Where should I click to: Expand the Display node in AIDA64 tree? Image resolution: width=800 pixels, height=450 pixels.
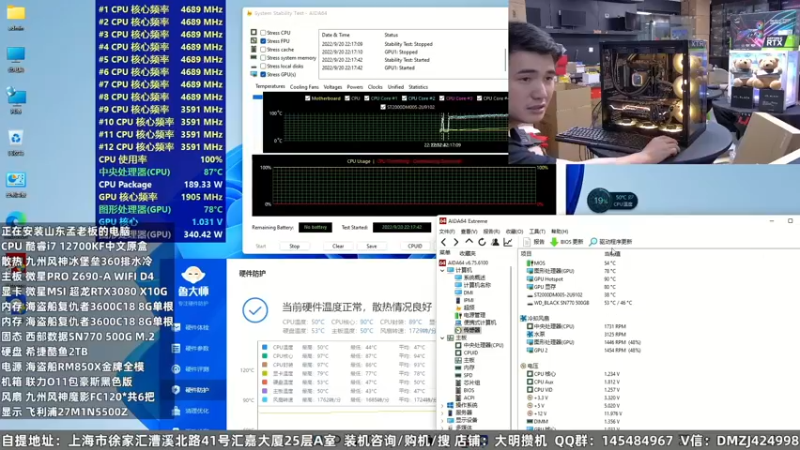442,420
